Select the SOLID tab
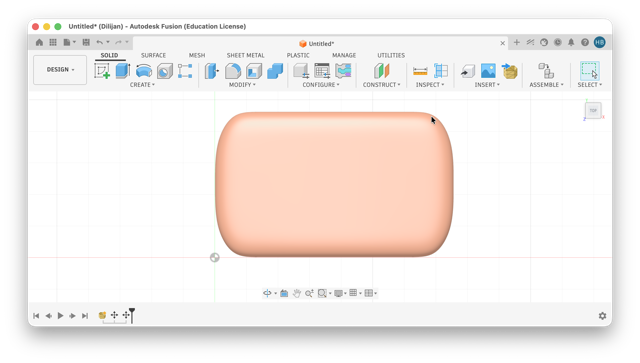This screenshot has height=363, width=640. click(109, 55)
